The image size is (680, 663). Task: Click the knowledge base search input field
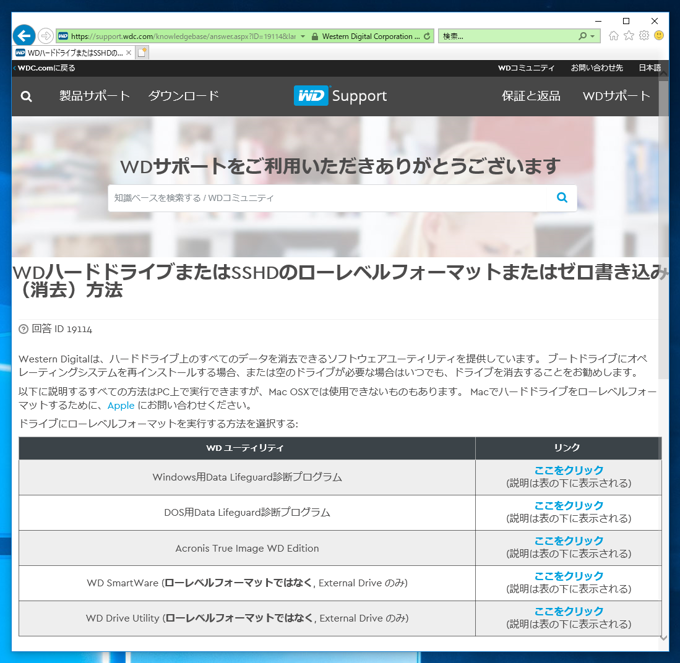[327, 198]
